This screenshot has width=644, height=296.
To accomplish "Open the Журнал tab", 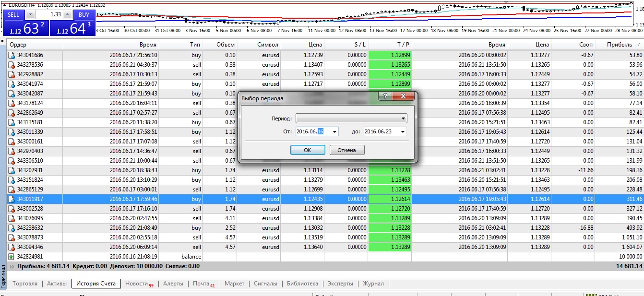I will coord(373,284).
